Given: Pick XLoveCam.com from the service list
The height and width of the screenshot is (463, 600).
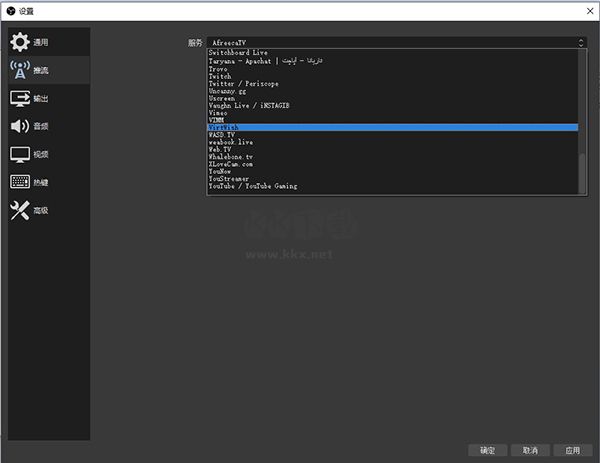Looking at the screenshot, I should click(393, 164).
